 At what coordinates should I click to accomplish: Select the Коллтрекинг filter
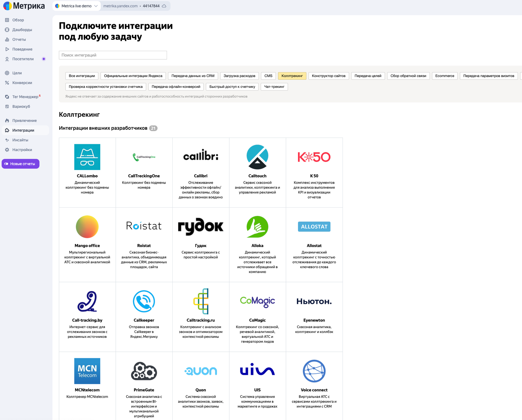point(292,76)
